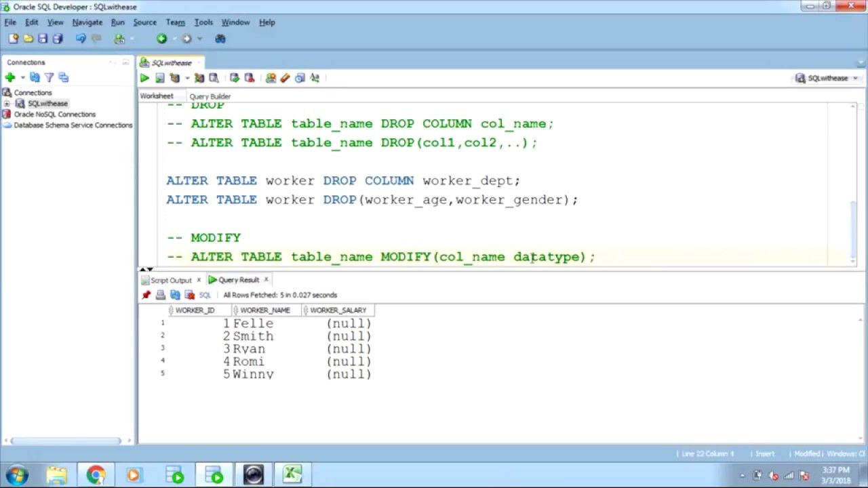Image resolution: width=868 pixels, height=488 pixels.
Task: Open SQL Worksheet icon in main toolbar
Action: click(119, 39)
